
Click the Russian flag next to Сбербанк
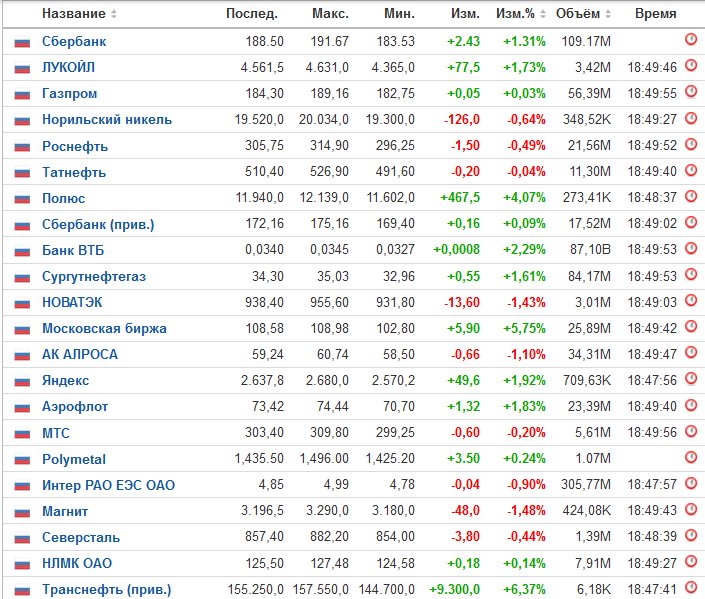pyautogui.click(x=22, y=43)
